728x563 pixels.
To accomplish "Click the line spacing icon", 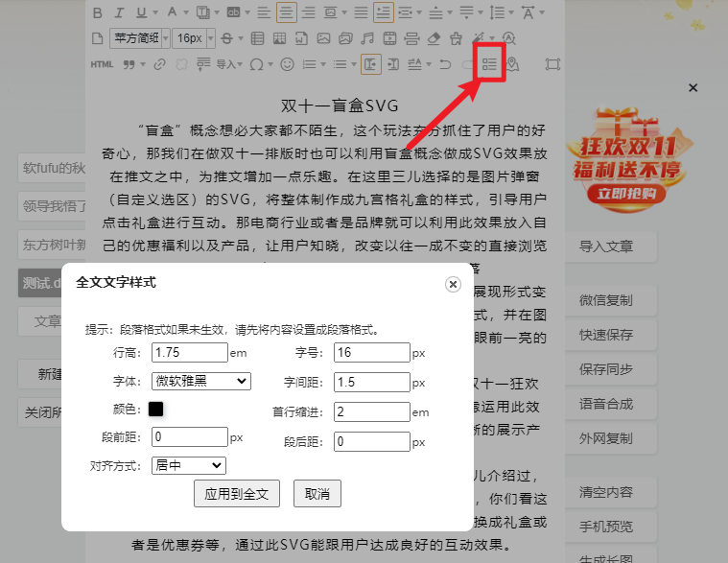I will tap(497, 13).
